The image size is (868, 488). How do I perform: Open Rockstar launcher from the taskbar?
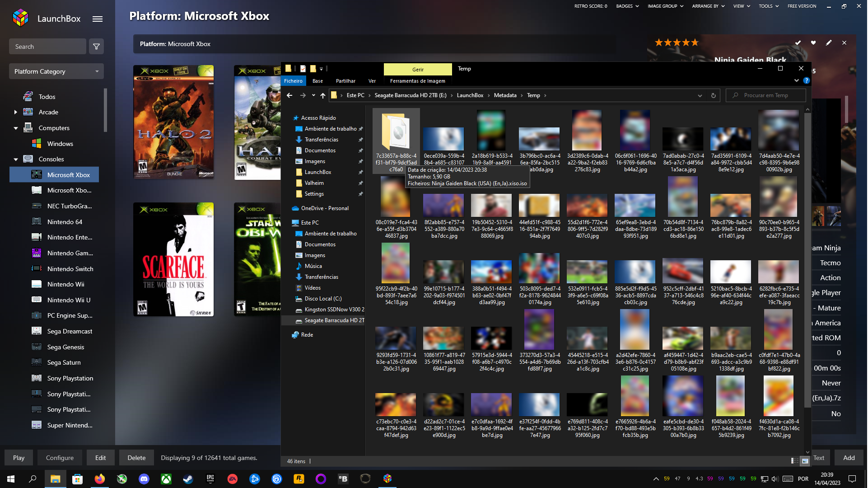click(x=299, y=479)
